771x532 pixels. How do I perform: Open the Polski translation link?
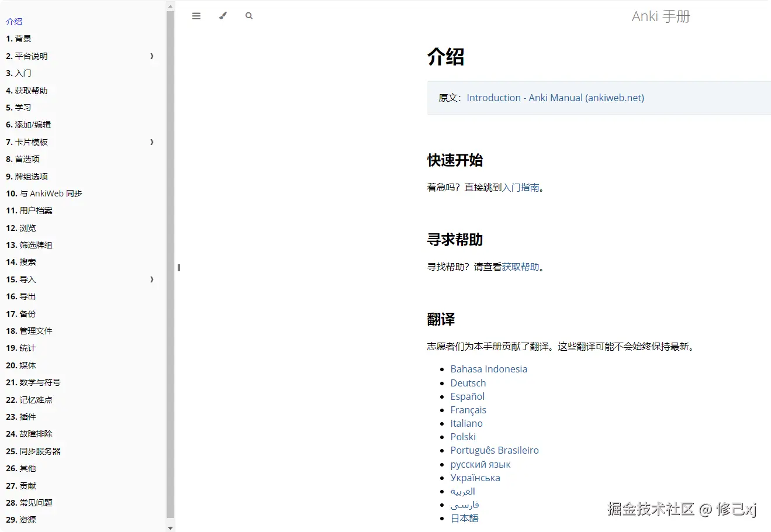[463, 437]
